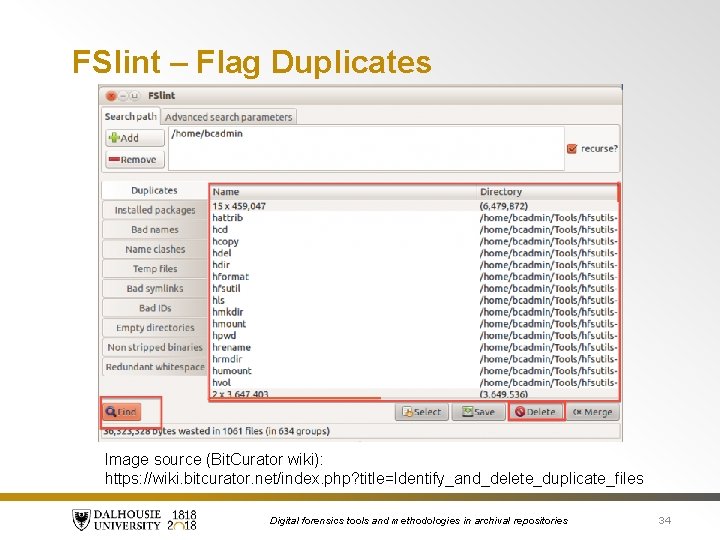Select the hfsutil file row
720x540 pixels.
pos(414,288)
